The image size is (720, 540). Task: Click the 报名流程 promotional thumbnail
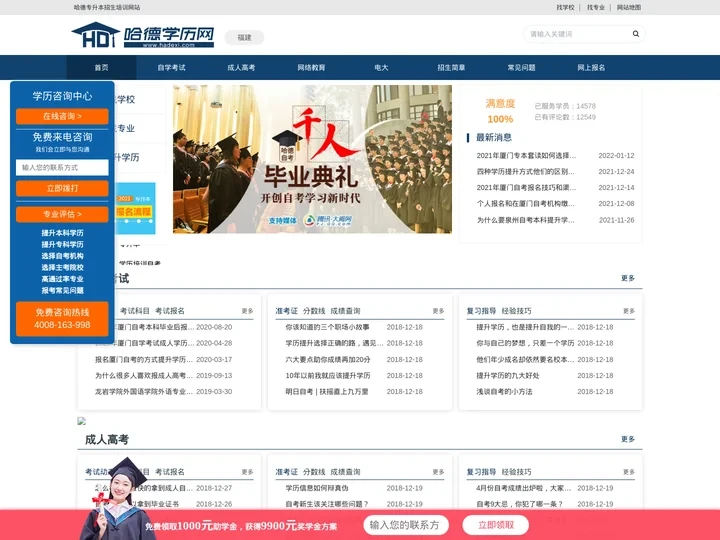pyautogui.click(x=135, y=208)
